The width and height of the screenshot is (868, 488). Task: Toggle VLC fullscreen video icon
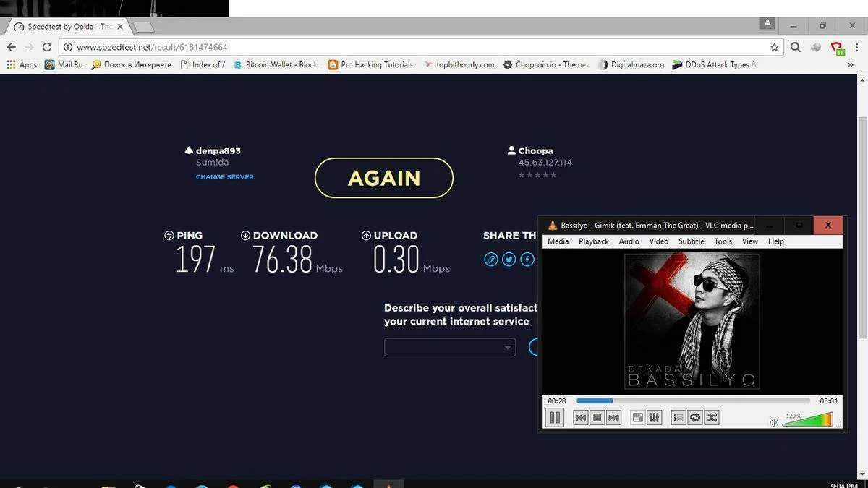(637, 417)
